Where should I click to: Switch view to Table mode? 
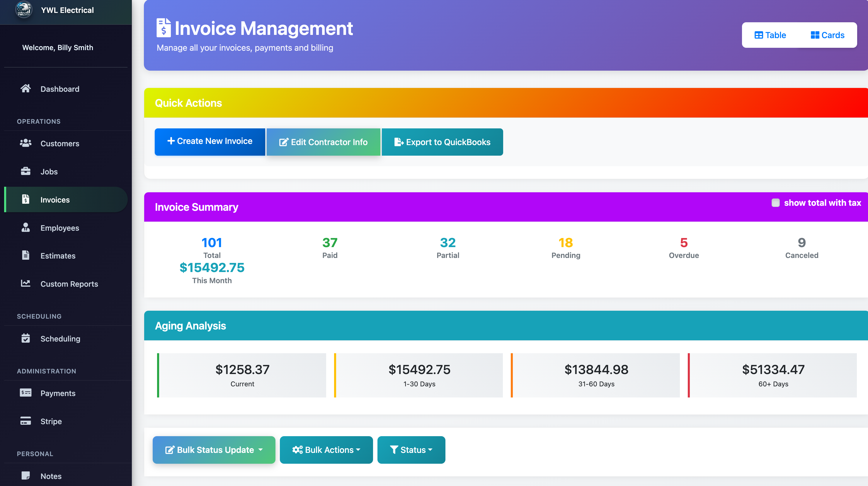click(x=770, y=35)
